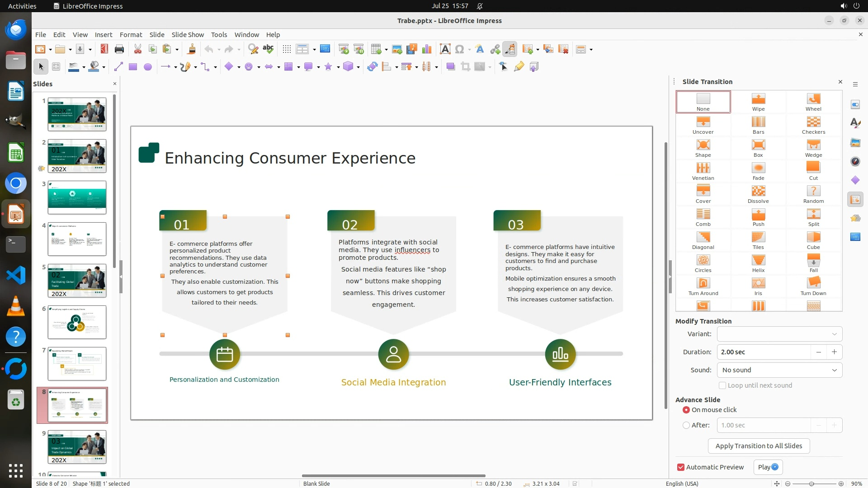Open the Sound dropdown list
Screen dimensions: 868x488
click(779, 370)
